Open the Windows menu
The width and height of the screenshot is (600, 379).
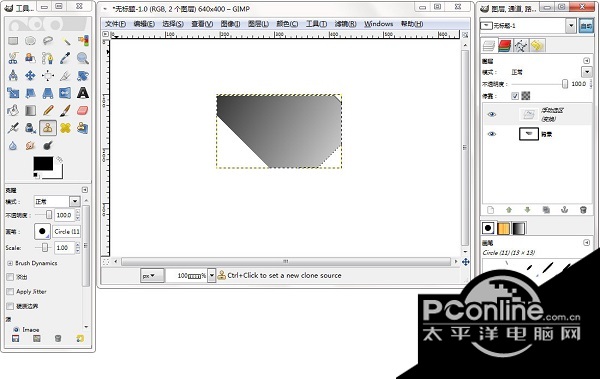[x=378, y=24]
